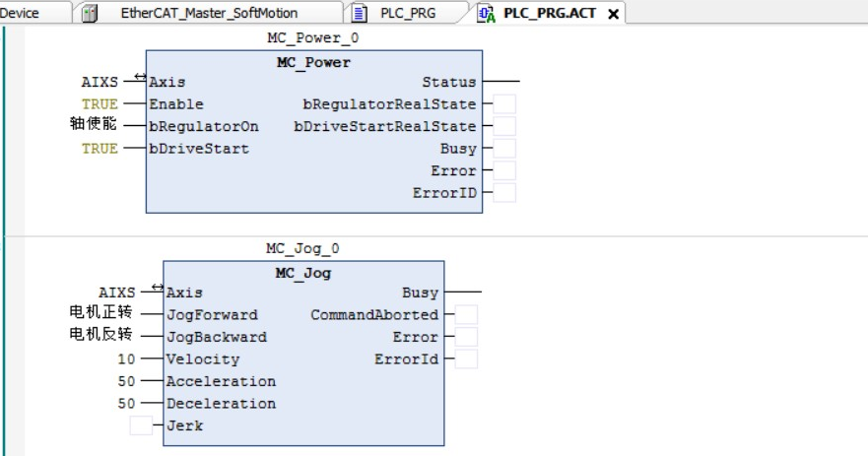
Task: Close the PLC_PRG.ACT tab
Action: [613, 14]
